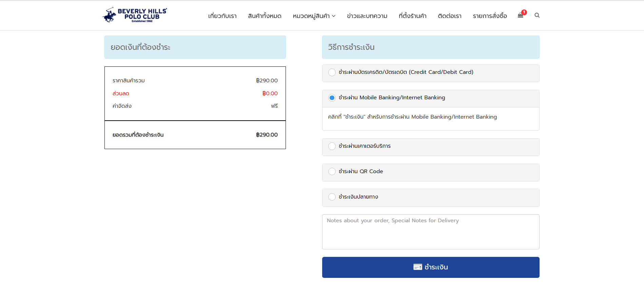This screenshot has width=644, height=306.
Task: Click the ยอดเงินที่ต้องชำระ section header
Action: pyautogui.click(x=195, y=47)
